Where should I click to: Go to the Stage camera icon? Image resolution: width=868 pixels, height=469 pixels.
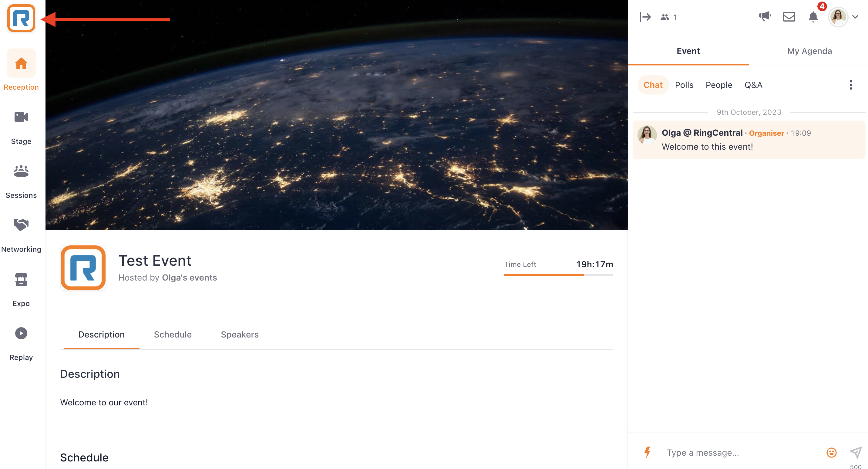(x=21, y=117)
